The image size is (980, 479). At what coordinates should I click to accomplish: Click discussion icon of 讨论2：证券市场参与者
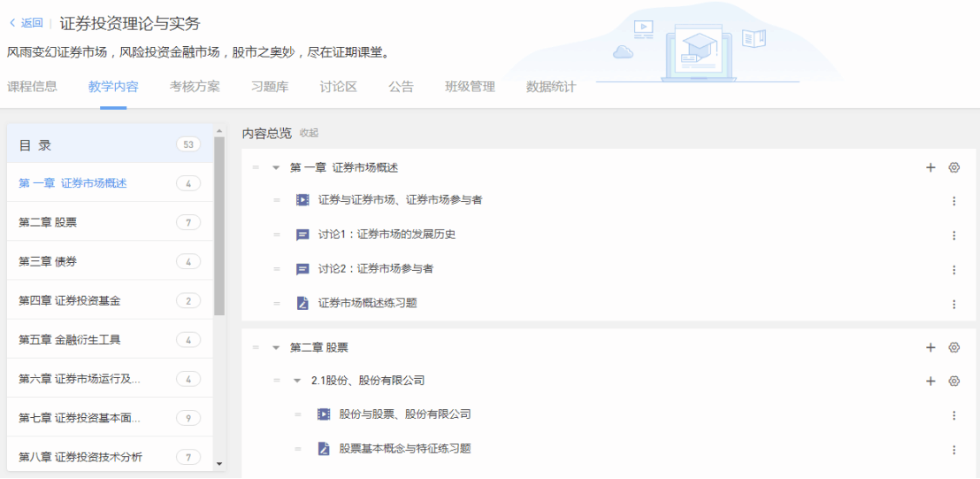pyautogui.click(x=302, y=269)
